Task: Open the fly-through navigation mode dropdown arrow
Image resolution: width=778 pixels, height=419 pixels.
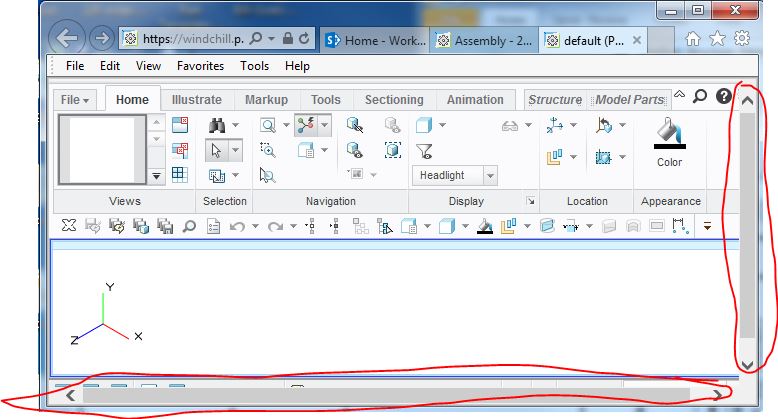Action: [x=324, y=125]
